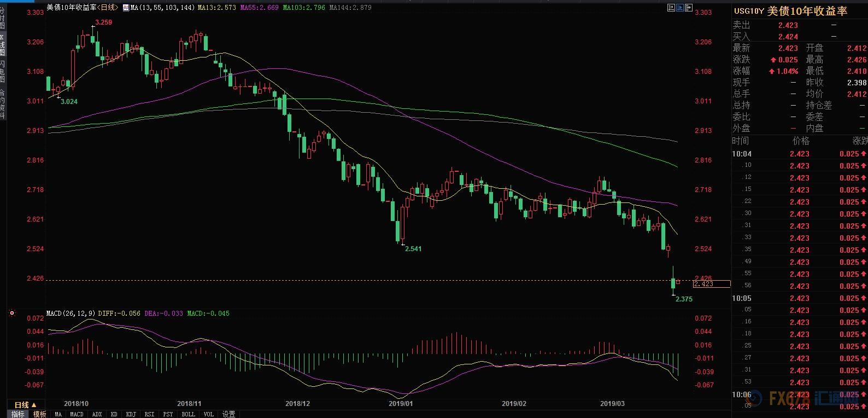Click the 10:04 tick row
The height and width of the screenshot is (418, 868).
coord(800,154)
